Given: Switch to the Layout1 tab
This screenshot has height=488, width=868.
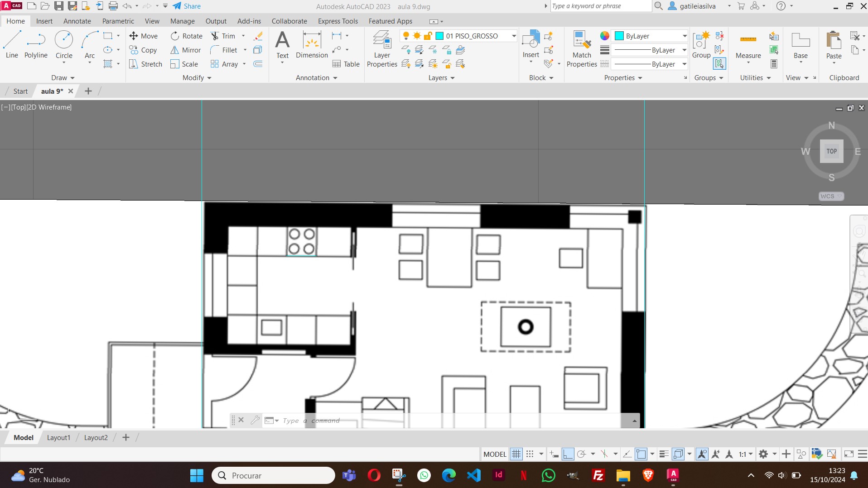Looking at the screenshot, I should coord(58,437).
